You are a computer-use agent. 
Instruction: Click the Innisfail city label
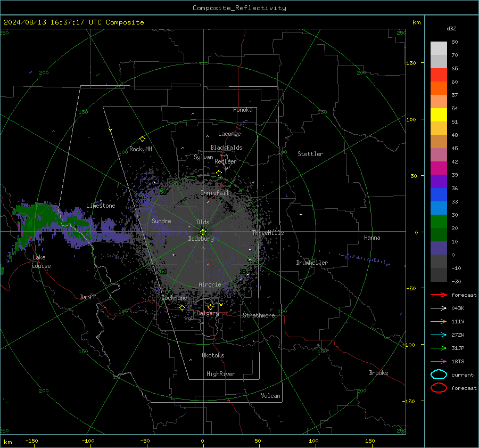pyautogui.click(x=215, y=193)
